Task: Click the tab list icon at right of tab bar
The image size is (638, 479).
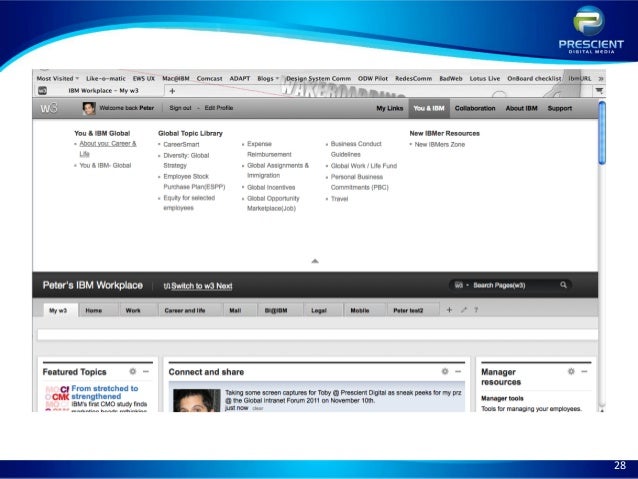Action: 599,91
